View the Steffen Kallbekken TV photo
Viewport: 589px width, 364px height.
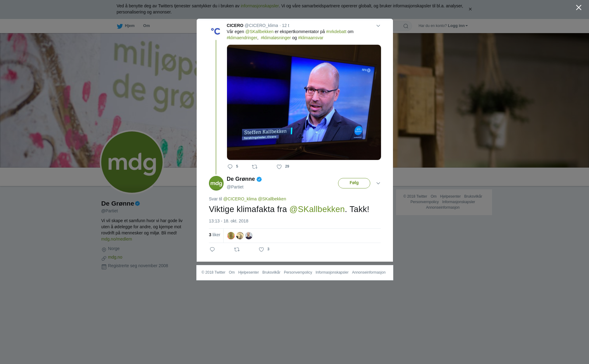pos(304,102)
